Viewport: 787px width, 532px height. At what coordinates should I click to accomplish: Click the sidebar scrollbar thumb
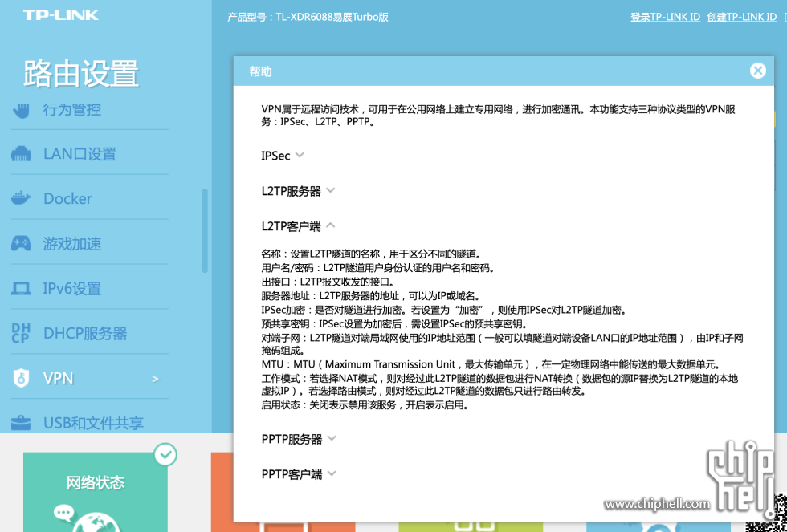tap(205, 230)
